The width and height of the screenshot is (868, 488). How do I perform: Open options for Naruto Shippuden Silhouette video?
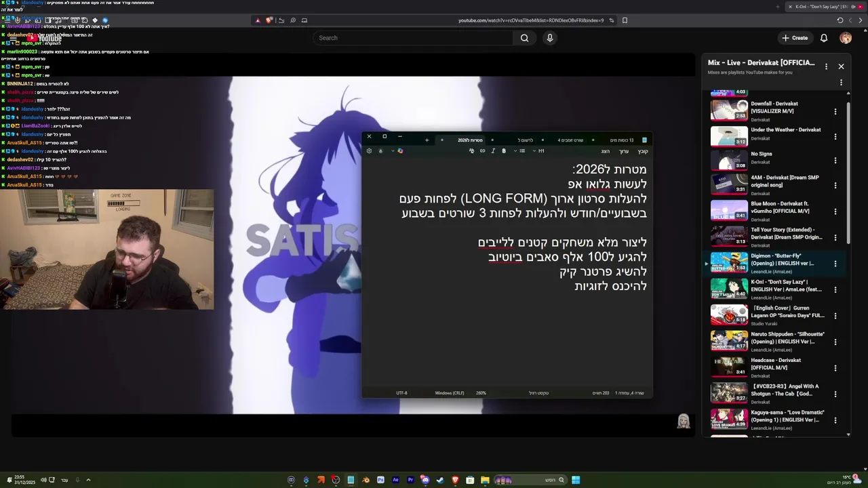pyautogui.click(x=835, y=342)
